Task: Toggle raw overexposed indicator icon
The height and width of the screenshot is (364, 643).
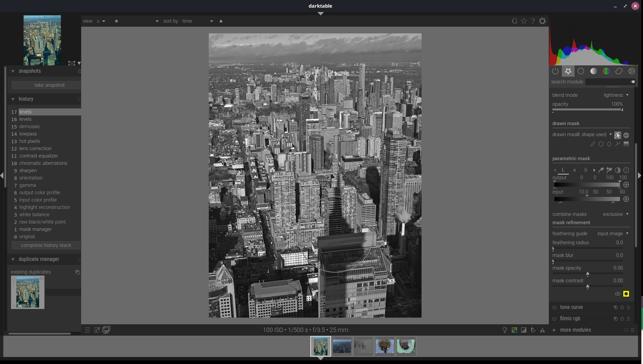Action: [x=514, y=330]
